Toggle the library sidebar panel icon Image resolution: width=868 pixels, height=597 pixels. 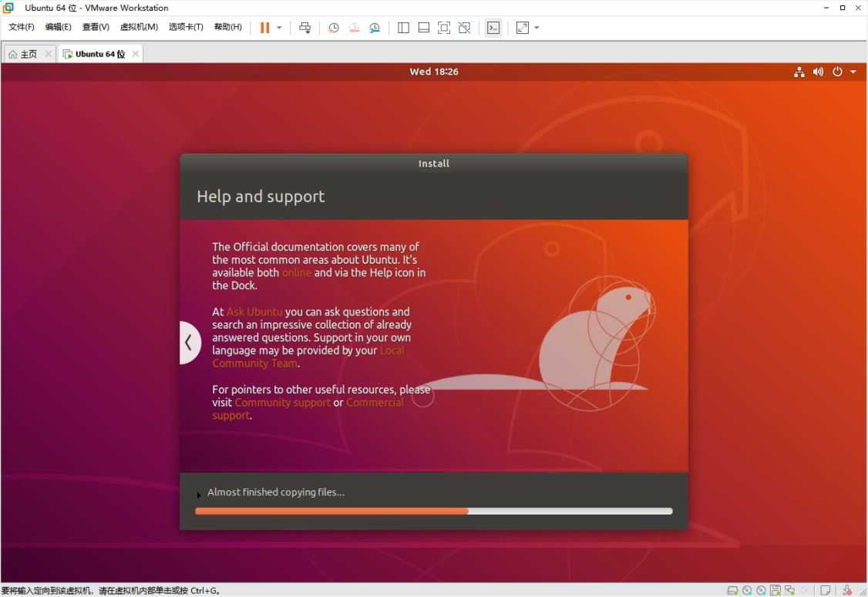[x=404, y=28]
